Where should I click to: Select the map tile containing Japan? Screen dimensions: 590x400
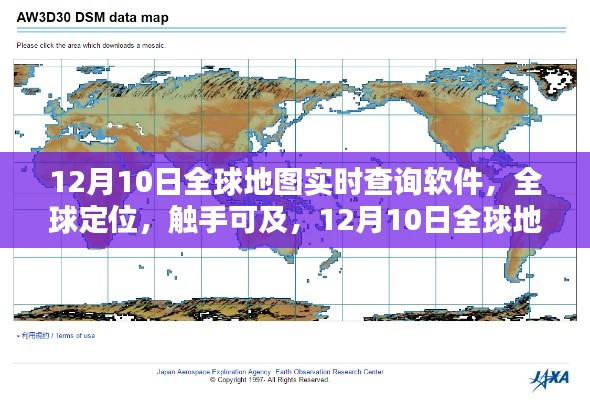(272, 138)
